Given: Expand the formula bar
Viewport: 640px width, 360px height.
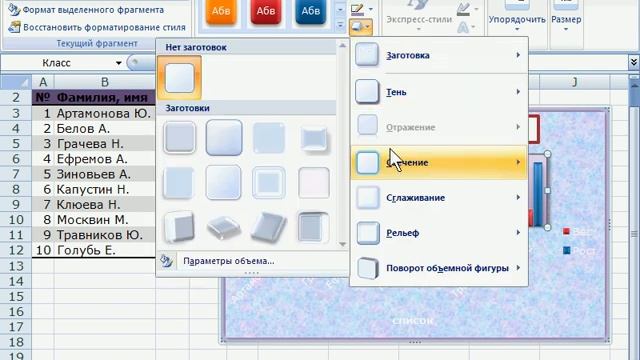Looking at the screenshot, I should 633,62.
